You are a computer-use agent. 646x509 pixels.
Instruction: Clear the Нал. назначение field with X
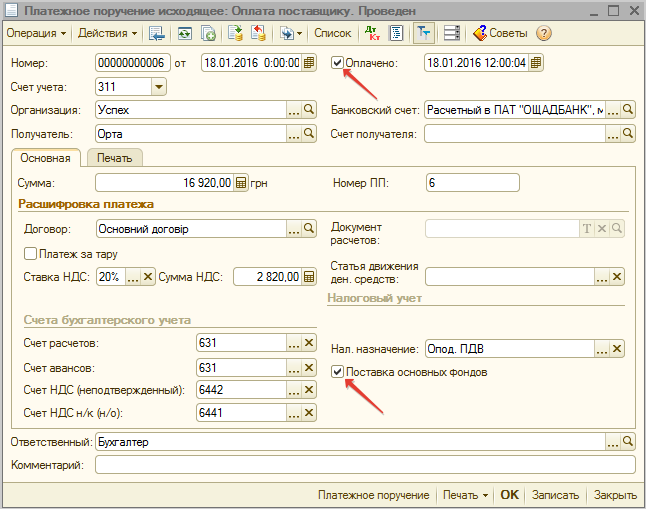point(617,349)
